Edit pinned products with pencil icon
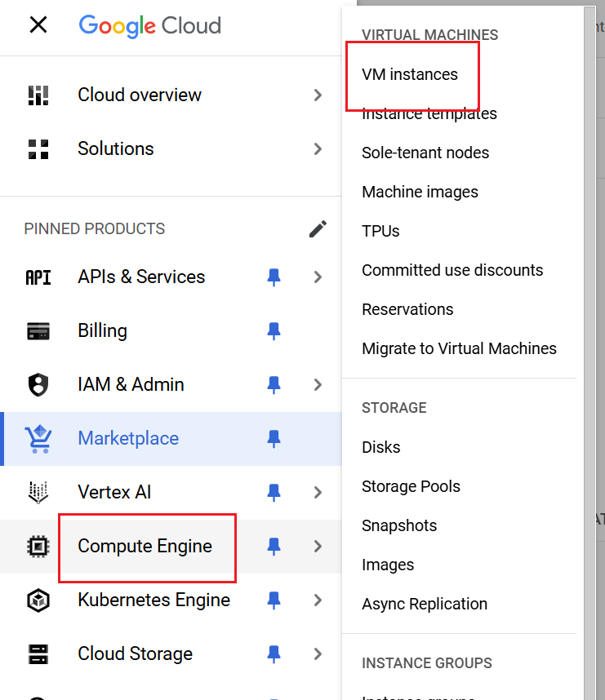 pos(318,228)
